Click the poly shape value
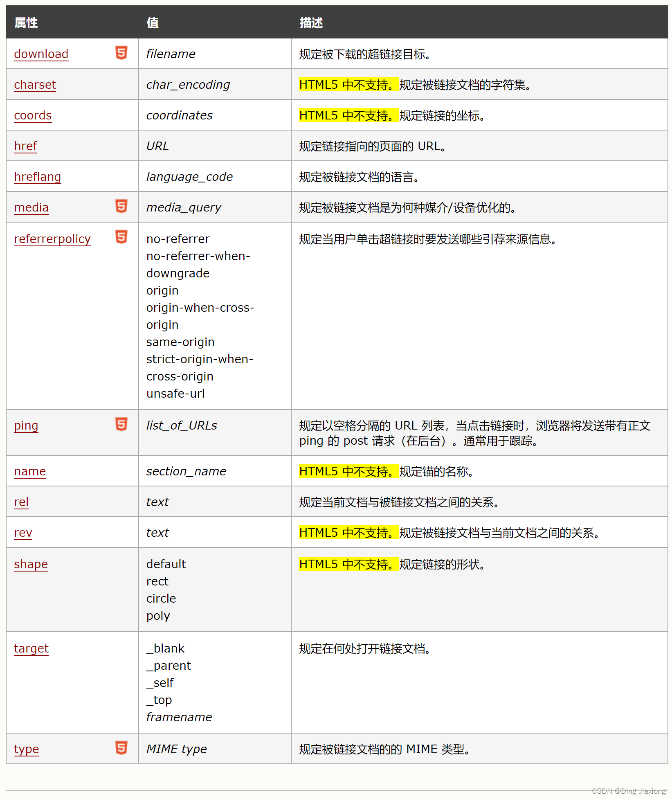This screenshot has width=672, height=799. [x=158, y=616]
